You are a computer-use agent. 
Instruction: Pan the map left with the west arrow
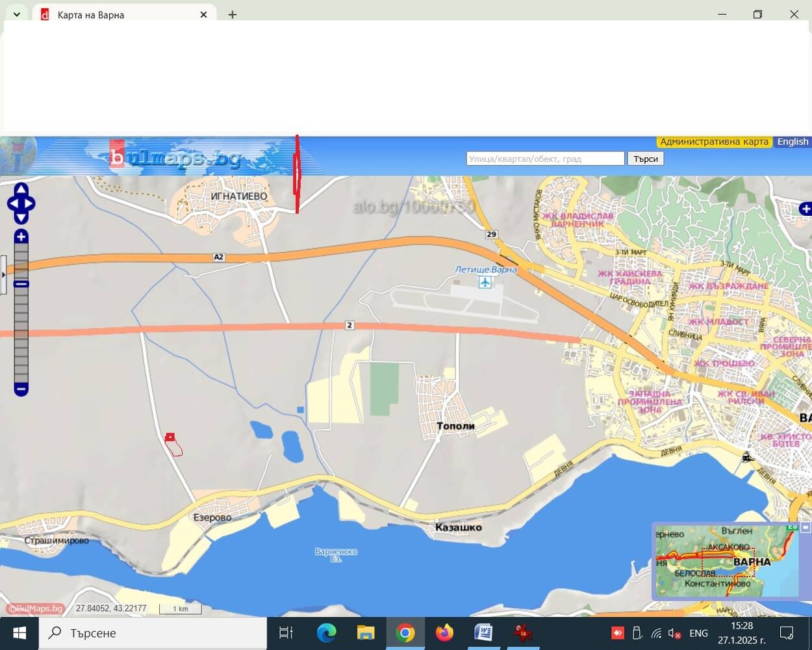click(x=12, y=203)
